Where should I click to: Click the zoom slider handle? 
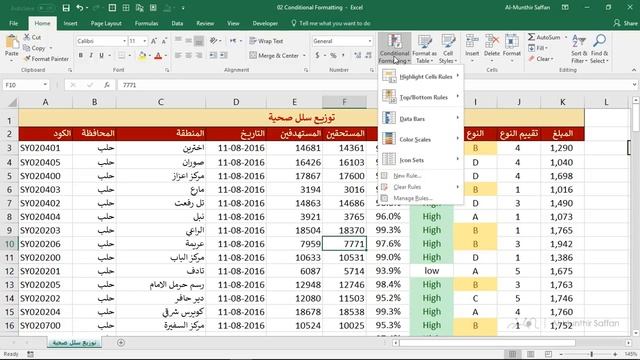pyautogui.click(x=591, y=354)
